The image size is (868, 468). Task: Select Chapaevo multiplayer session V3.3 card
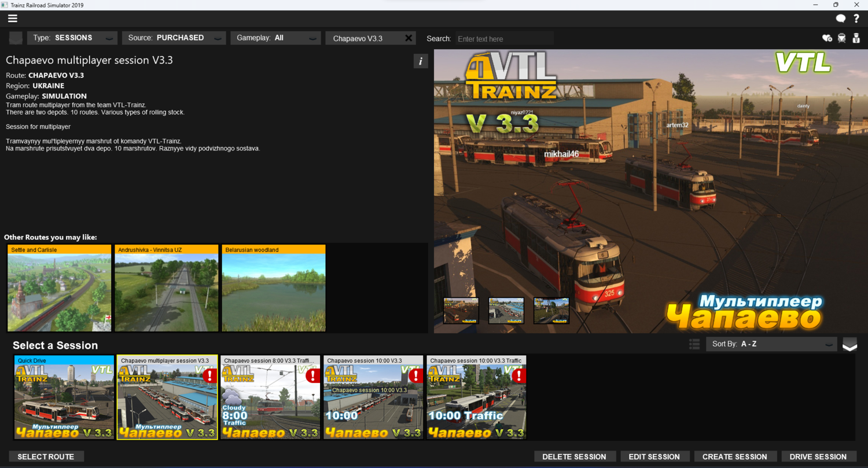tap(167, 397)
